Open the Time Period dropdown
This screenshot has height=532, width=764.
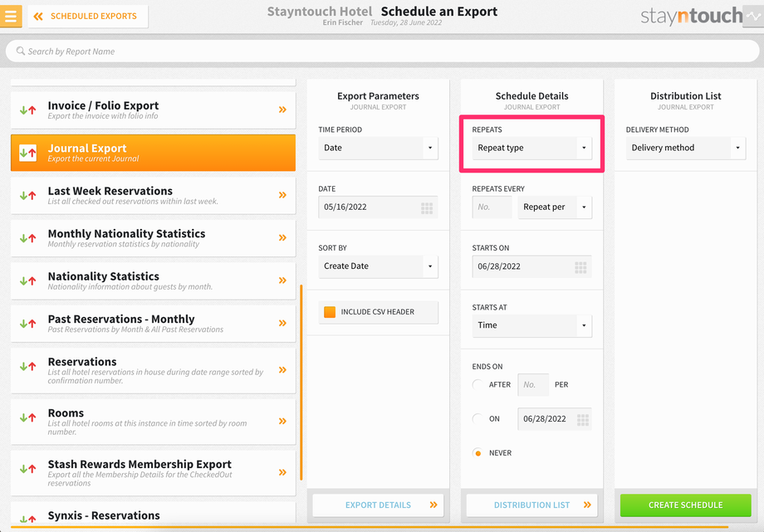click(378, 148)
